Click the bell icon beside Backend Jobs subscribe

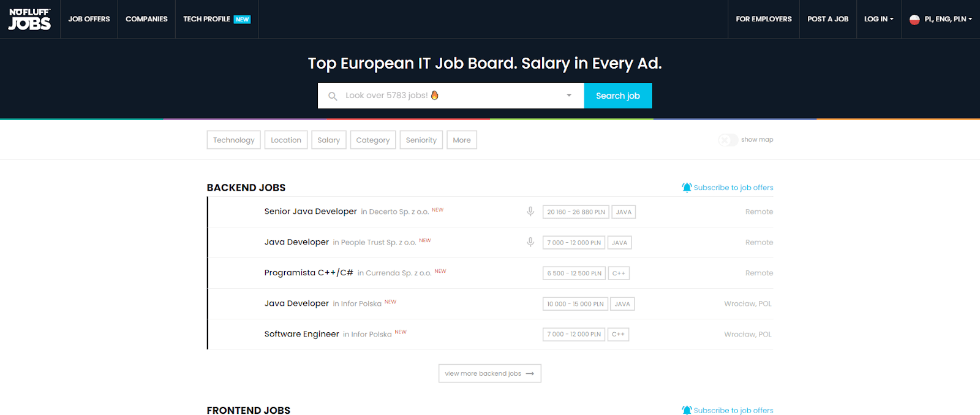687,188
